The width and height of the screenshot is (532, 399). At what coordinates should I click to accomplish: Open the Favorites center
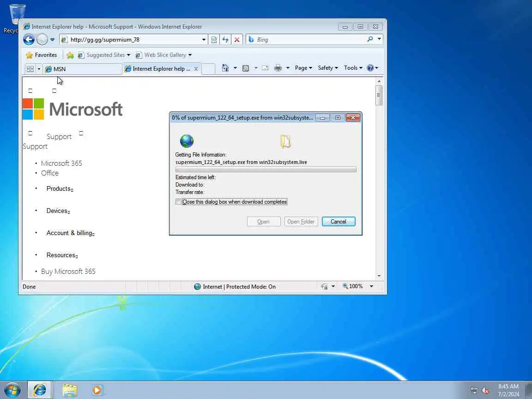pos(42,55)
